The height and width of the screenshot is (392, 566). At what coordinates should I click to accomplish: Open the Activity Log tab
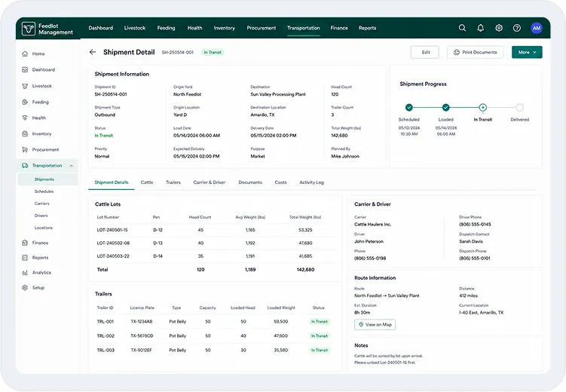click(311, 182)
